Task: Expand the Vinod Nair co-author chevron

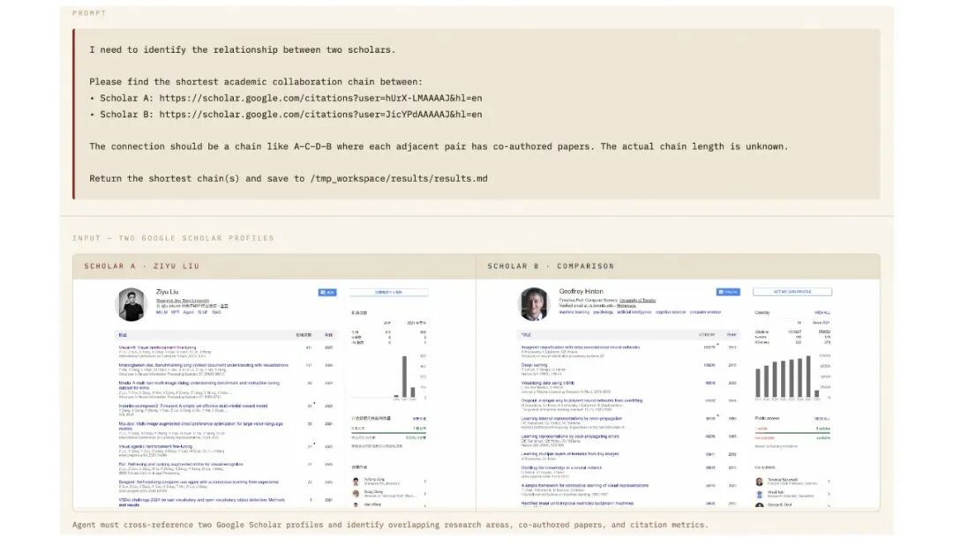Action: click(829, 495)
